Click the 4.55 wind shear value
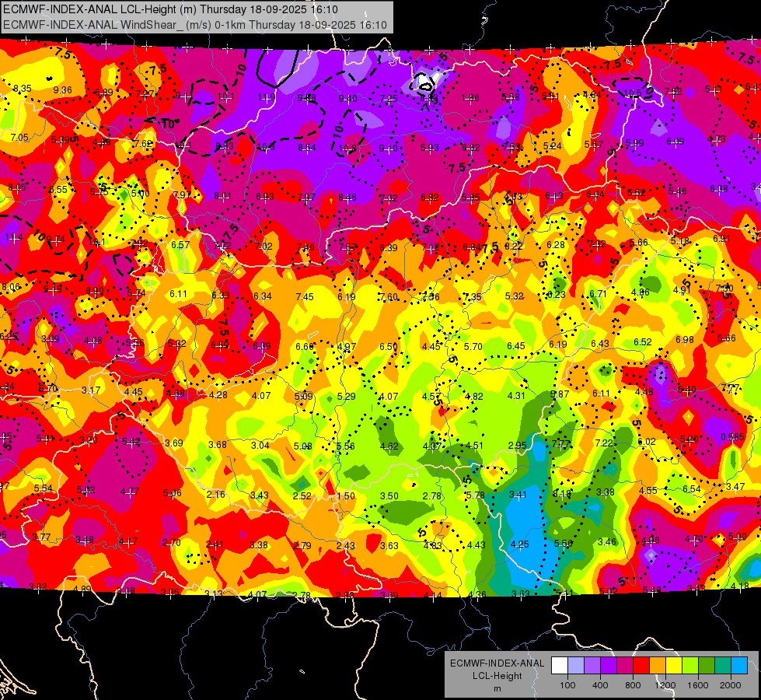Viewport: 761px width, 700px height. [648, 491]
